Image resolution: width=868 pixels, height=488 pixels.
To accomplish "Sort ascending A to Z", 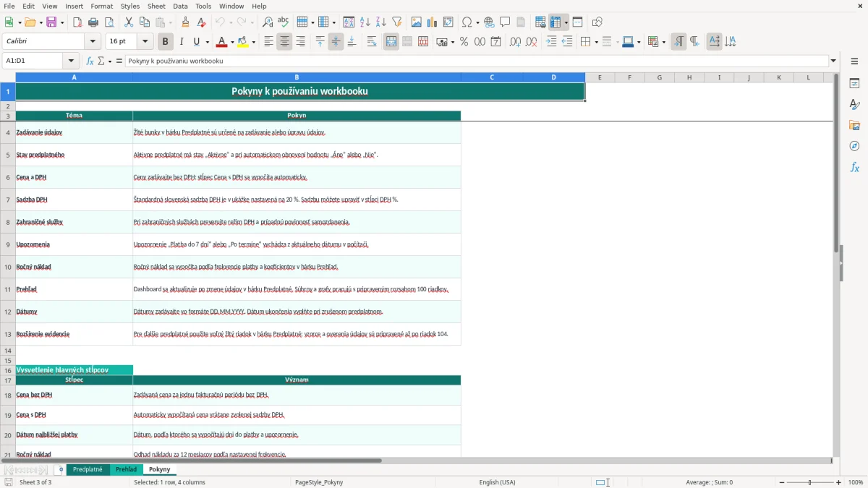I will coord(365,22).
